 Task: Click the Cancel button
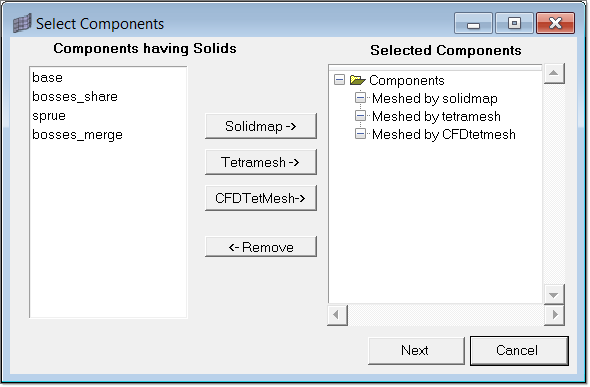(x=519, y=351)
